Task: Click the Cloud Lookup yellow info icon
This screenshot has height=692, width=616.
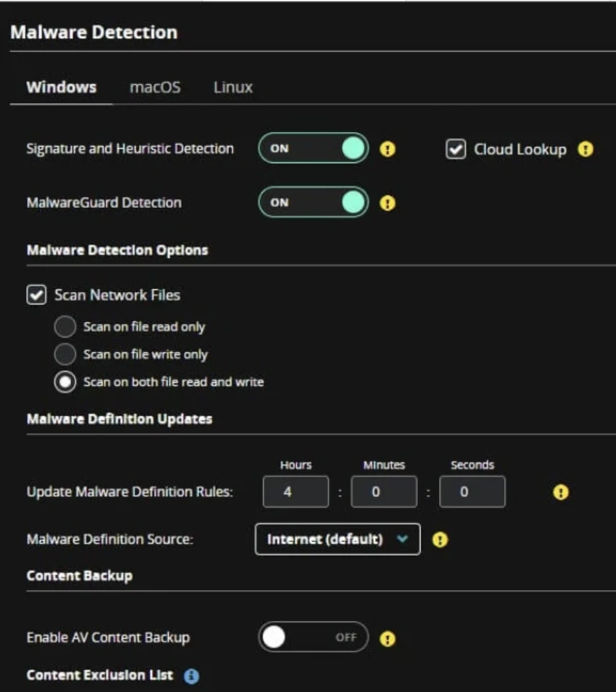Action: [586, 149]
